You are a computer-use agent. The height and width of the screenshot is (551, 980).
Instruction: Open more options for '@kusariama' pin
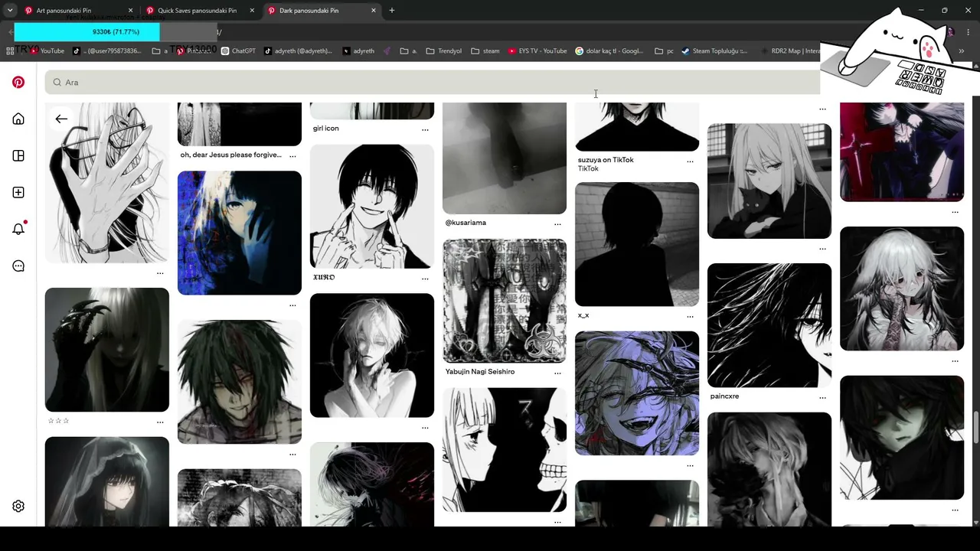(557, 224)
